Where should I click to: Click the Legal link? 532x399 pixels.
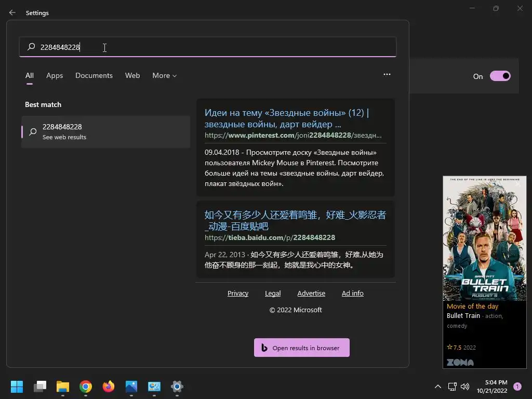point(273,293)
